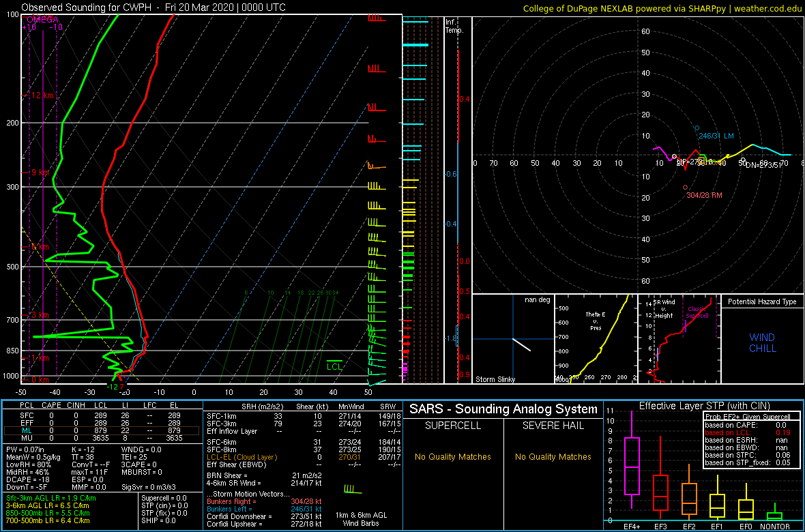
Task: Select the "Inf. Temp." column label
Action: (454, 27)
